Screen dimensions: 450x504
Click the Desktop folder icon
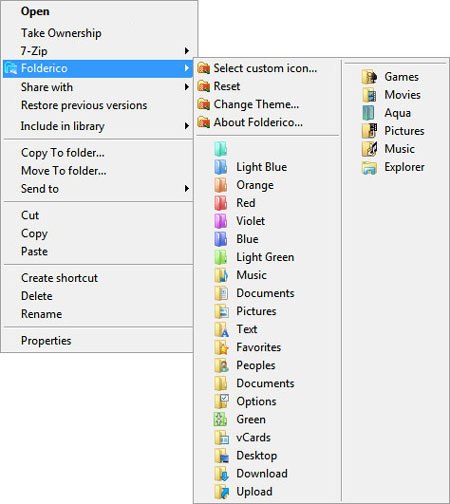tap(221, 456)
